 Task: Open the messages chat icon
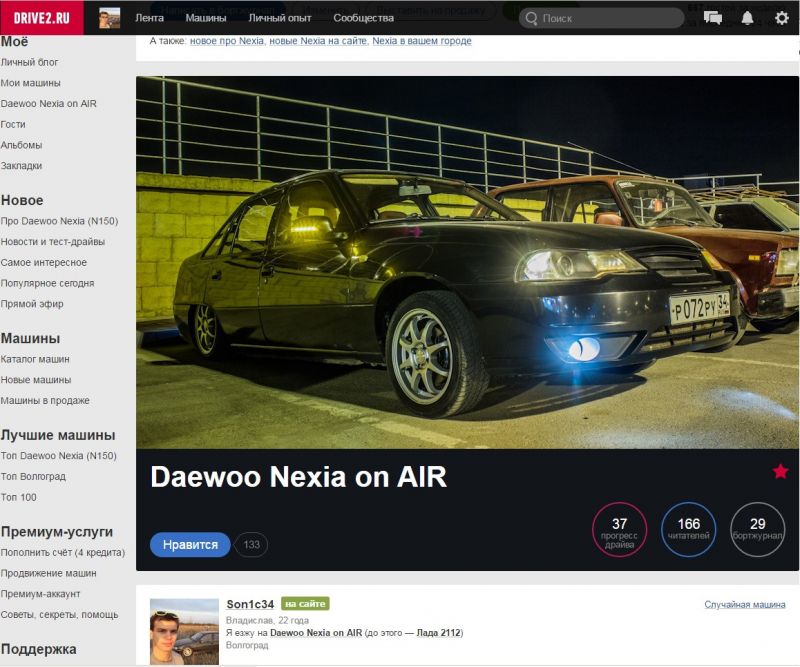pyautogui.click(x=713, y=18)
